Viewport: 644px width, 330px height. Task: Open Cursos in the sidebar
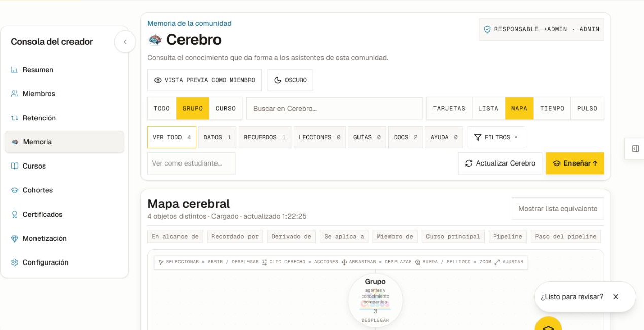[64, 166]
